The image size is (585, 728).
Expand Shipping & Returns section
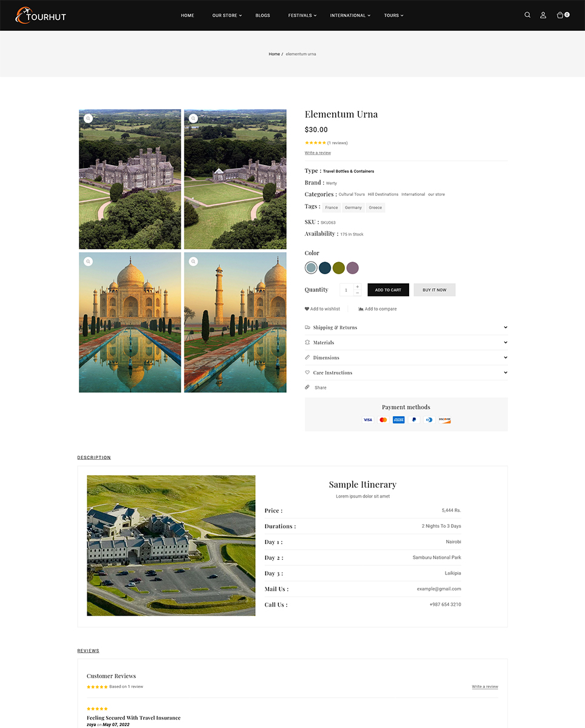tap(505, 328)
